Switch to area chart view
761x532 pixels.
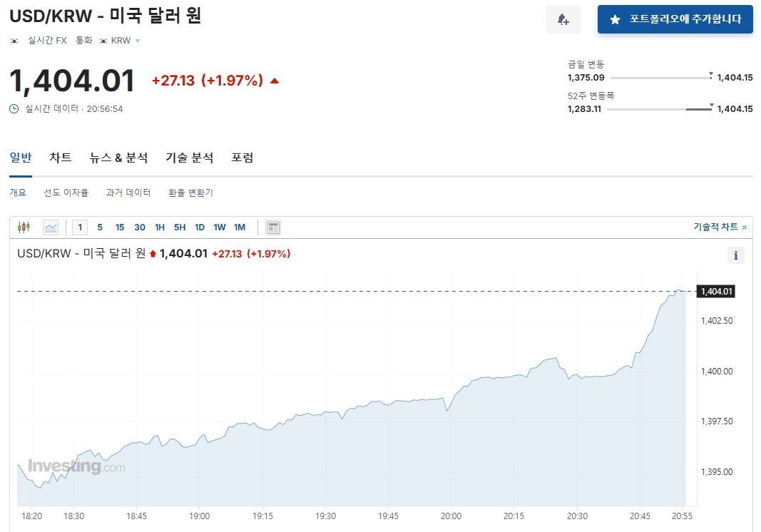click(50, 227)
